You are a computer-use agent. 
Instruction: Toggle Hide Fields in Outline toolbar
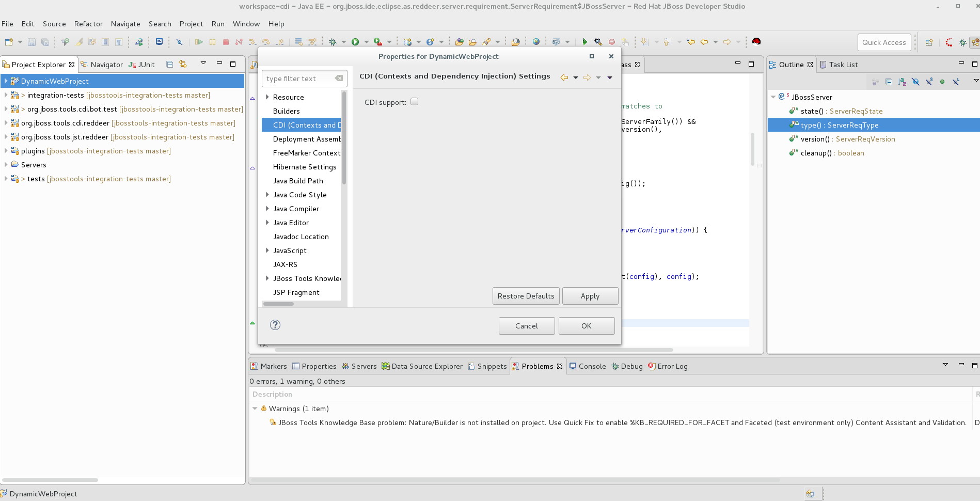[915, 82]
